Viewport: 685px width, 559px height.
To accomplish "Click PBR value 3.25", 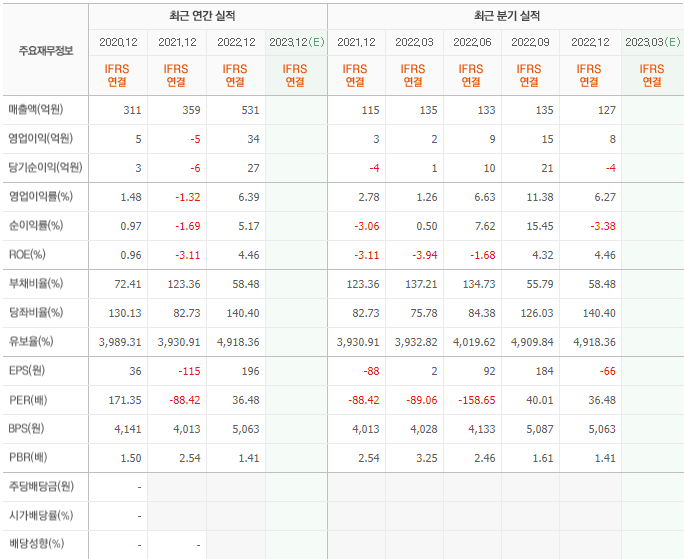I will coord(427,458).
